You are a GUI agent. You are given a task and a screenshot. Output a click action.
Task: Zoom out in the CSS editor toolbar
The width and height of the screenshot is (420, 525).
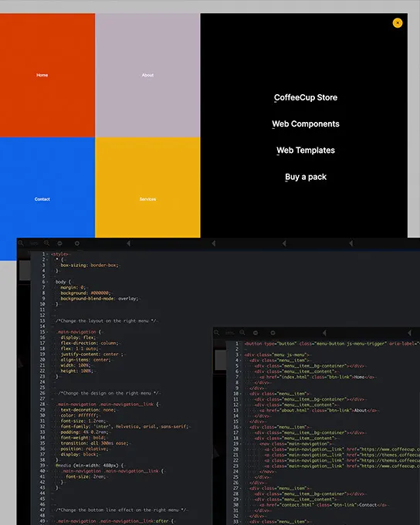pos(21,243)
